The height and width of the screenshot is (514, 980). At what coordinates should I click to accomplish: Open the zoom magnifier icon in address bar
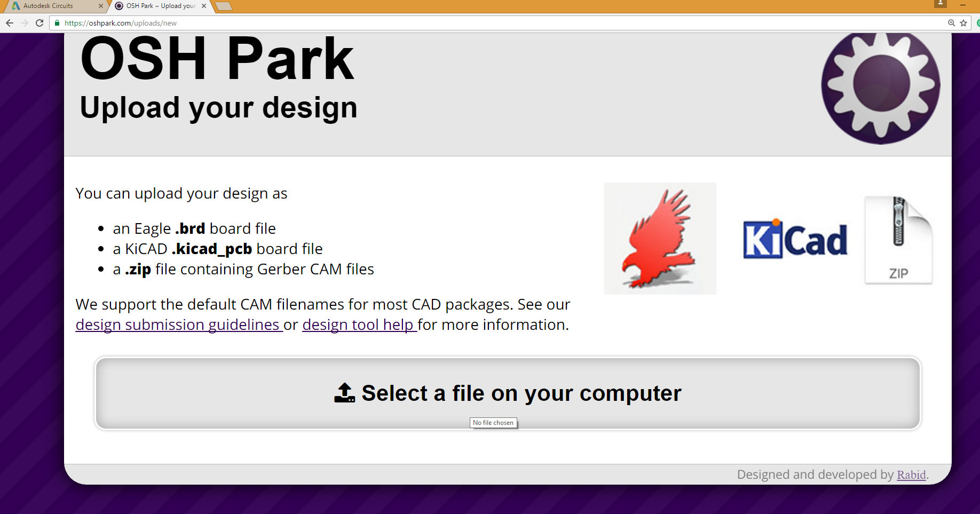[951, 23]
